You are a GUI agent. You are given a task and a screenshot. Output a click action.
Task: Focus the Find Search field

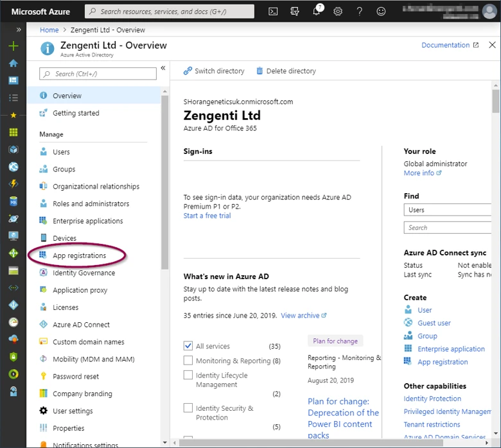447,228
